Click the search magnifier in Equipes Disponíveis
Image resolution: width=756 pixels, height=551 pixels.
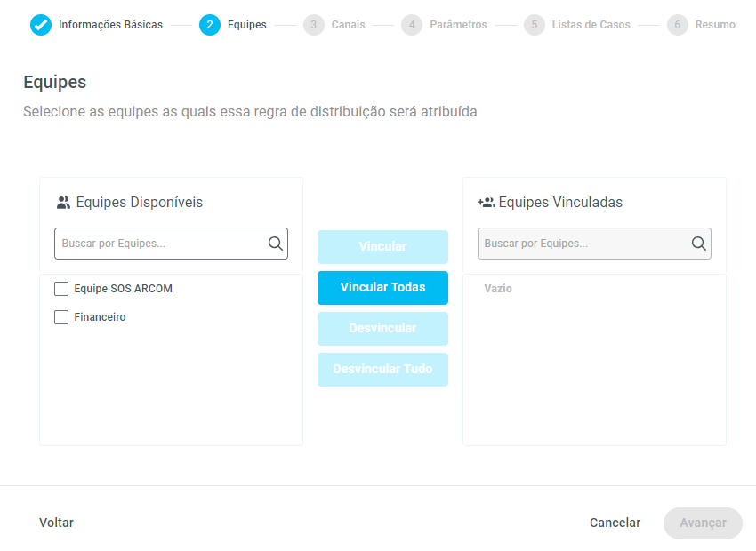(x=276, y=244)
